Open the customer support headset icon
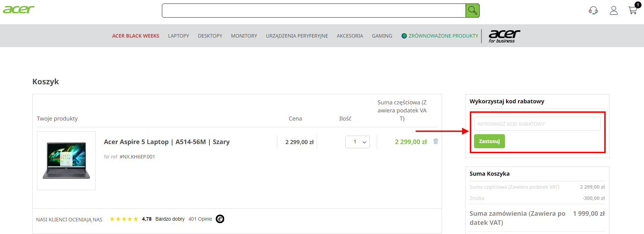The width and height of the screenshot is (644, 234). [593, 11]
